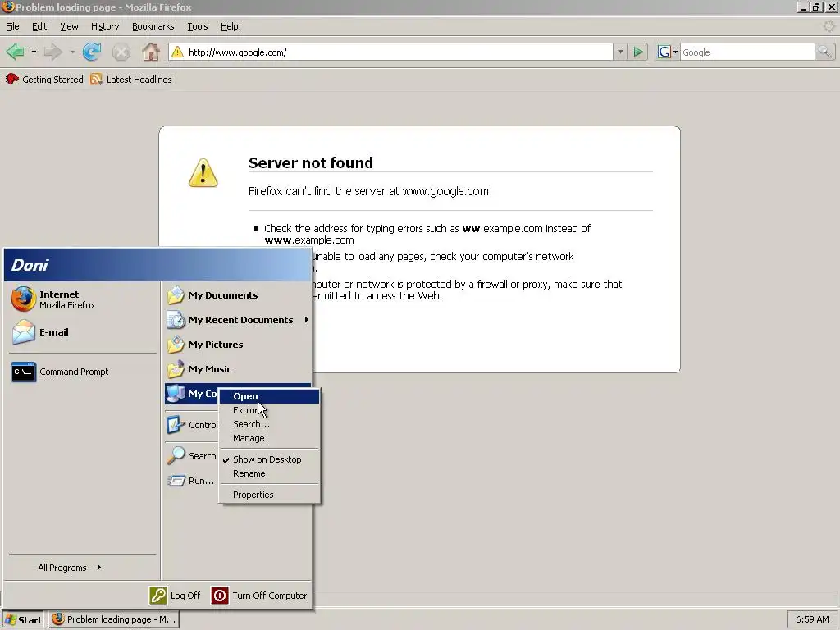Open the View menu
840x630 pixels.
point(69,26)
